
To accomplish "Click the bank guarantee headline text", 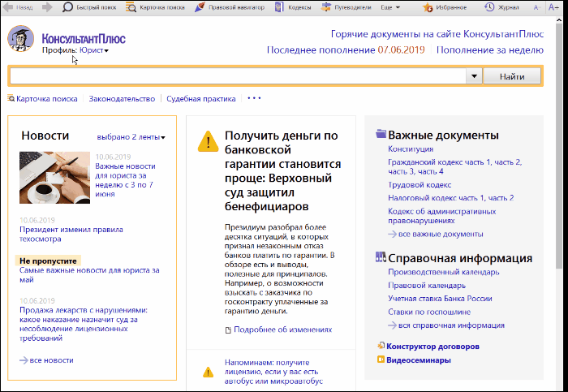I will pyautogui.click(x=282, y=170).
